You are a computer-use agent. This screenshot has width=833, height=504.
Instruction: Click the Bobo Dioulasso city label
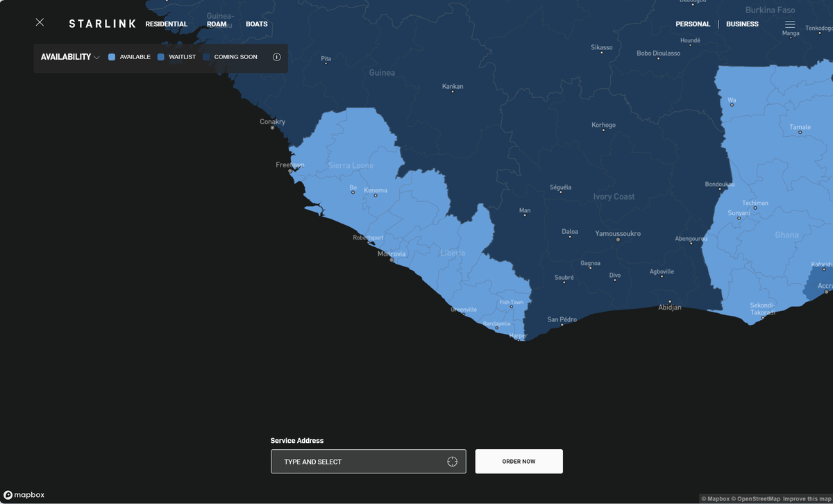click(659, 53)
